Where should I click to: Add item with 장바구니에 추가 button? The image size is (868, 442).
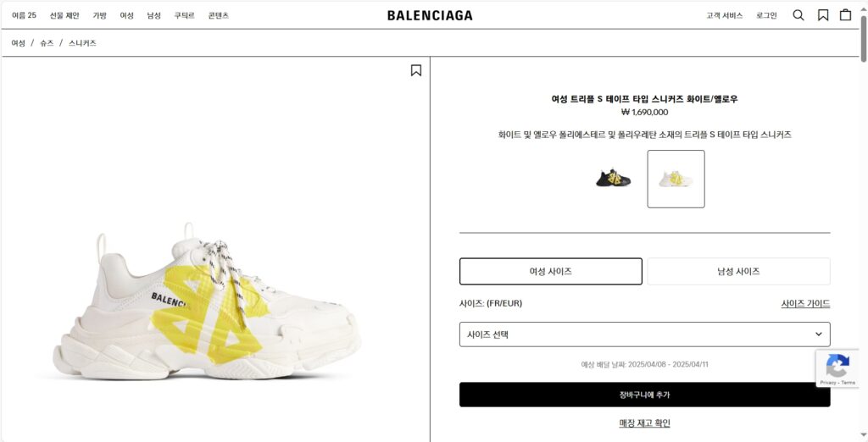[x=644, y=395]
